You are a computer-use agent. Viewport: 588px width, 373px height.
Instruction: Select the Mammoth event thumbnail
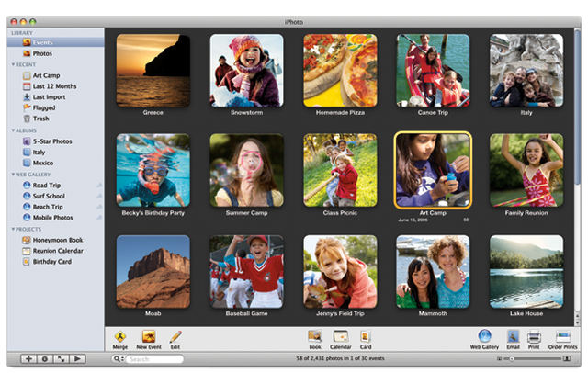pyautogui.click(x=433, y=272)
